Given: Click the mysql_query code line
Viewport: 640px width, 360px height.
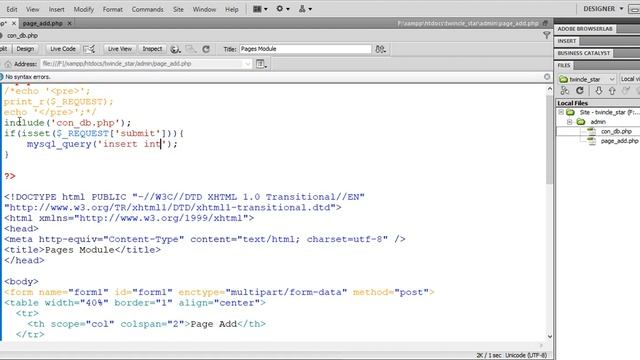Looking at the screenshot, I should pyautogui.click(x=102, y=144).
